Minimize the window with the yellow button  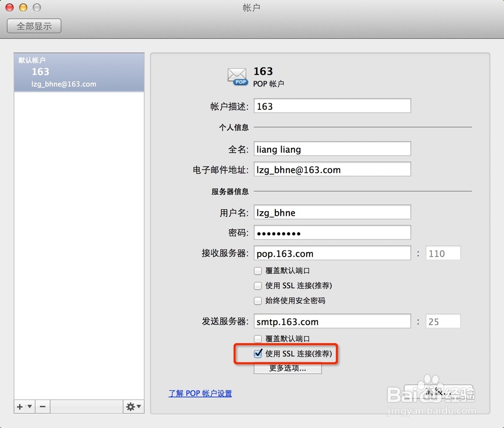tap(23, 7)
